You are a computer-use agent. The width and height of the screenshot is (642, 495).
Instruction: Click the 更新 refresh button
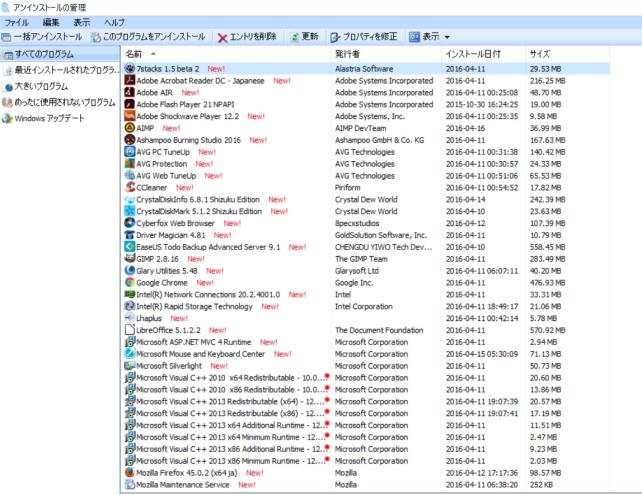304,37
